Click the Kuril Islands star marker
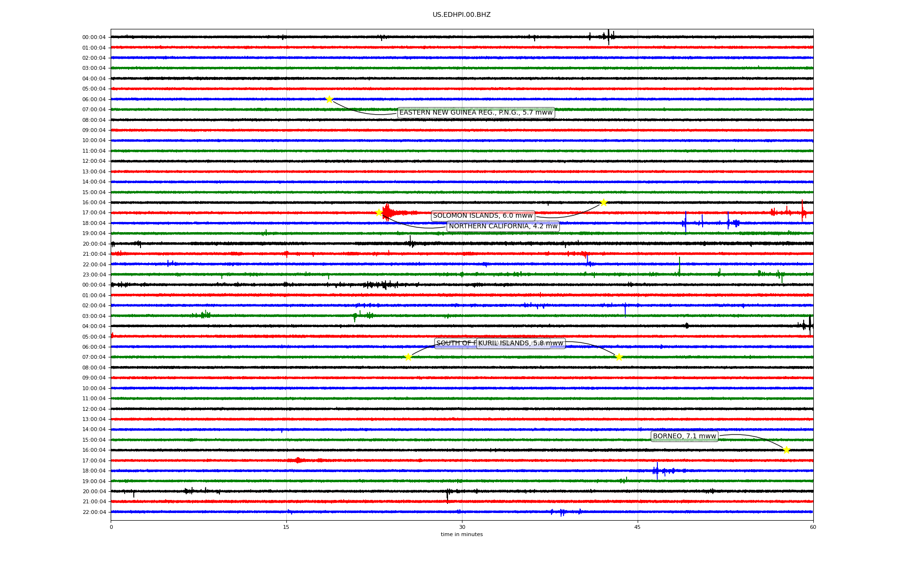This screenshot has width=924, height=578. pyautogui.click(x=619, y=357)
